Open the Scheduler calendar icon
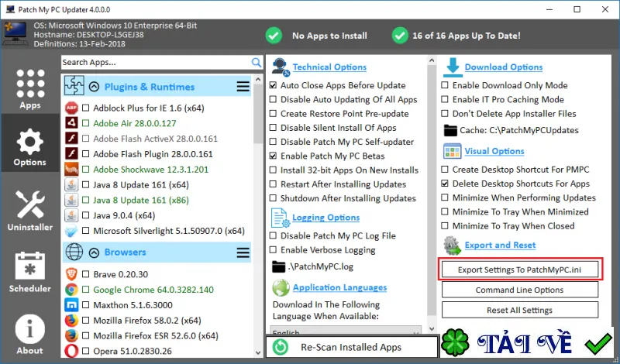This screenshot has width=620, height=364. [x=30, y=266]
